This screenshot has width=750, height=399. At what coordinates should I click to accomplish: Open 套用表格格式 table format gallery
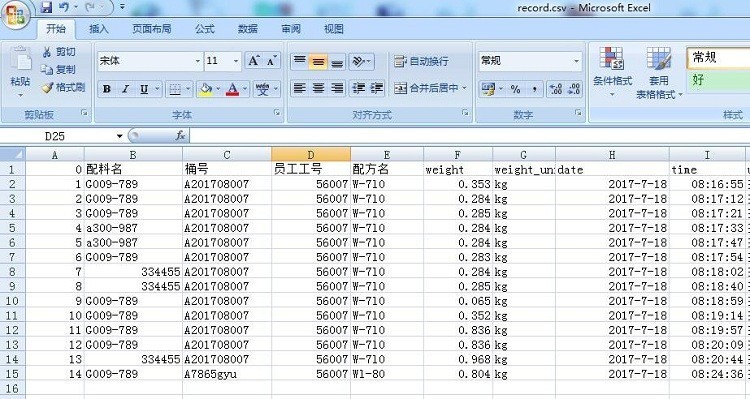point(659,73)
